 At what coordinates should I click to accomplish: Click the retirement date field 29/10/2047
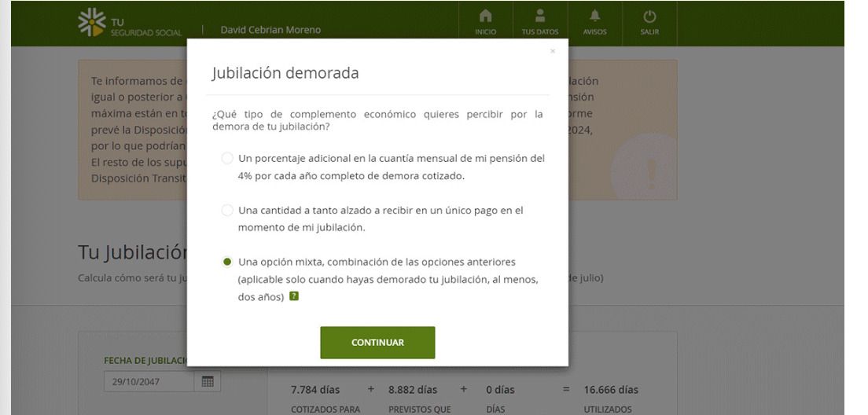(149, 381)
